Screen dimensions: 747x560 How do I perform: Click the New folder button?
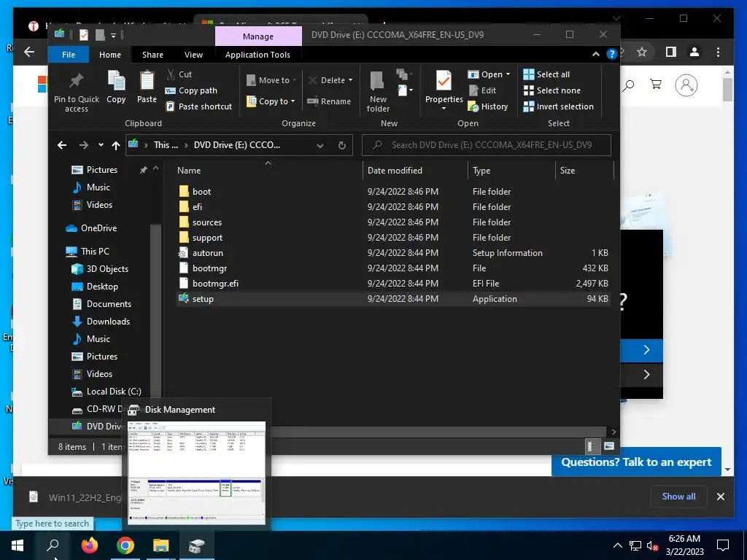coord(378,92)
